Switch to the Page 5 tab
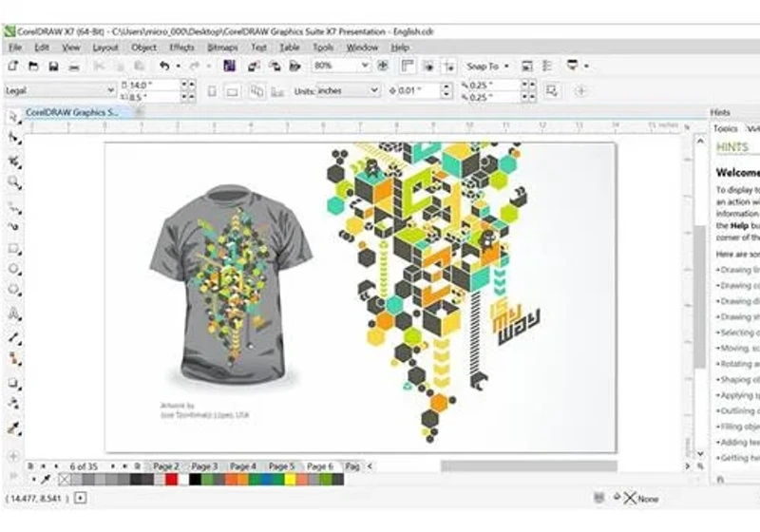 pyautogui.click(x=281, y=466)
